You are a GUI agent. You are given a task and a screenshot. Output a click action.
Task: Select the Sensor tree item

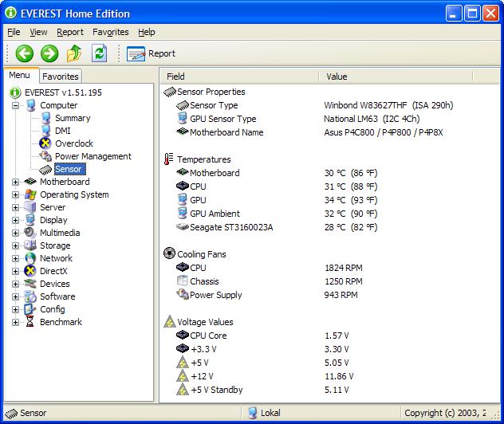[x=69, y=169]
